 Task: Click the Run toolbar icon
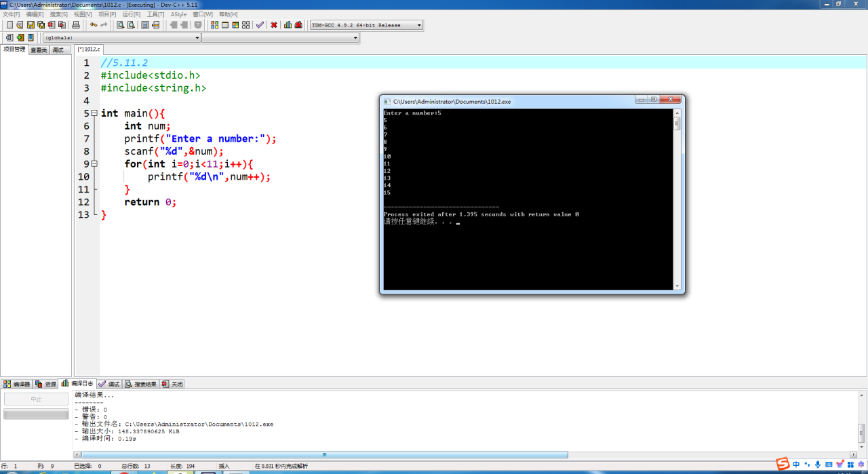pos(225,25)
